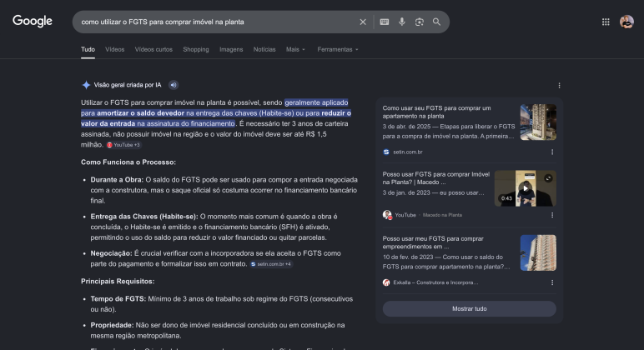644x350 pixels.
Task: Open AI overview more options menu
Action: pyautogui.click(x=559, y=85)
